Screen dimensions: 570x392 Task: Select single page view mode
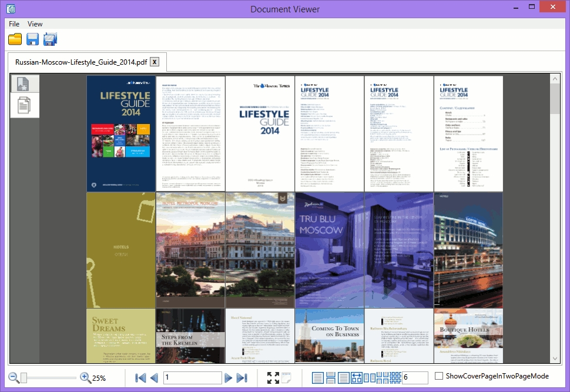point(318,378)
